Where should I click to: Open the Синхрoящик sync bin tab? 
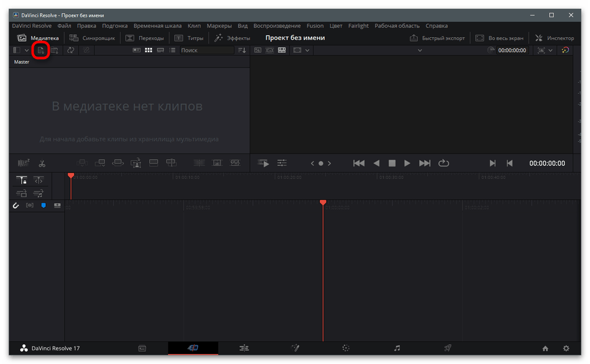pos(92,38)
